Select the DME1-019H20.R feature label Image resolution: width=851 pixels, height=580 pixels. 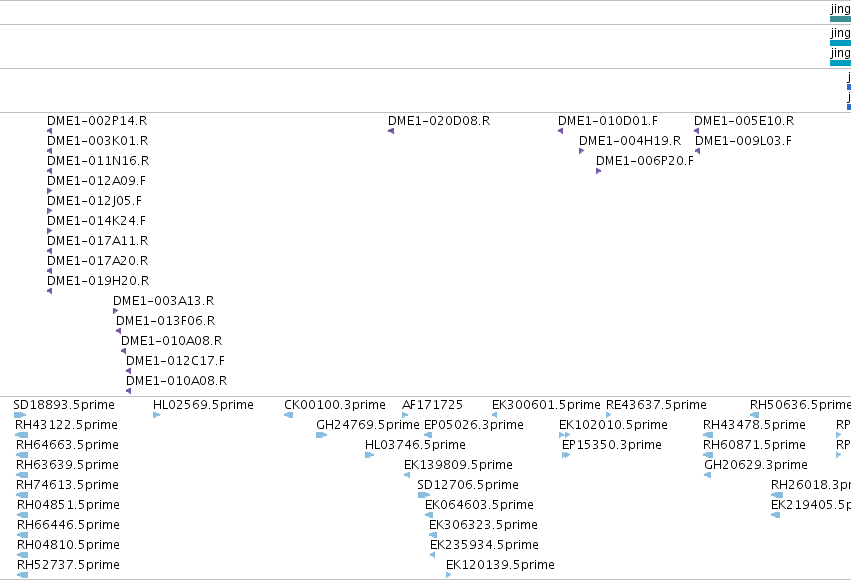[98, 281]
